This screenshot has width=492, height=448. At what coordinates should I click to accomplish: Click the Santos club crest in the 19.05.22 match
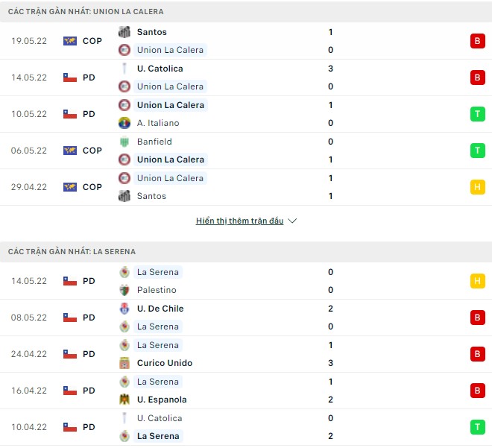(x=124, y=32)
